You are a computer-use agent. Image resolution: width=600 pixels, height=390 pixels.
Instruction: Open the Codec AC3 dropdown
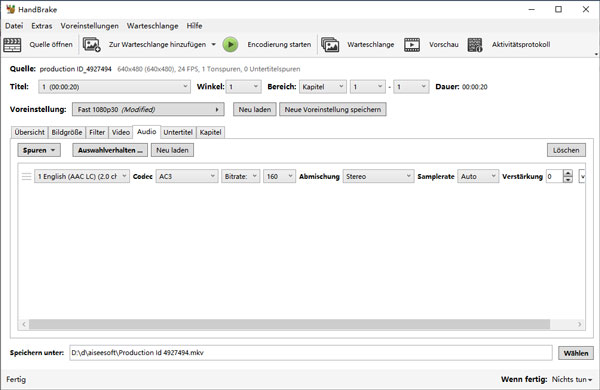pyautogui.click(x=187, y=176)
